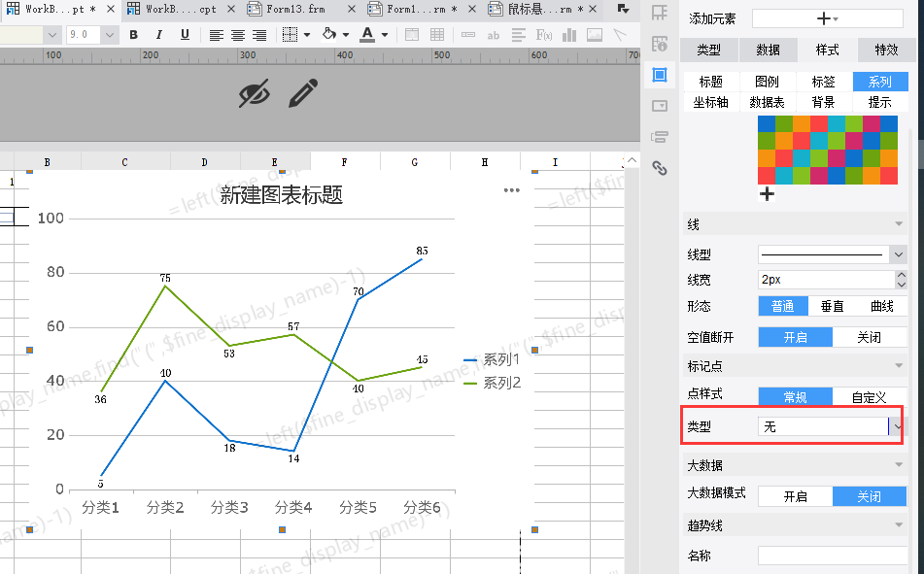Screen dimensions: 924x574
Task: Enable 大数据模式 with 开启
Action: tap(795, 496)
